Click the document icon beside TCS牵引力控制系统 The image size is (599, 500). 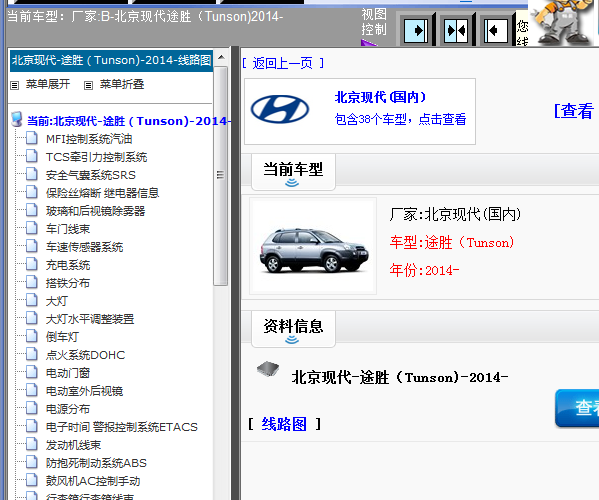point(32,155)
